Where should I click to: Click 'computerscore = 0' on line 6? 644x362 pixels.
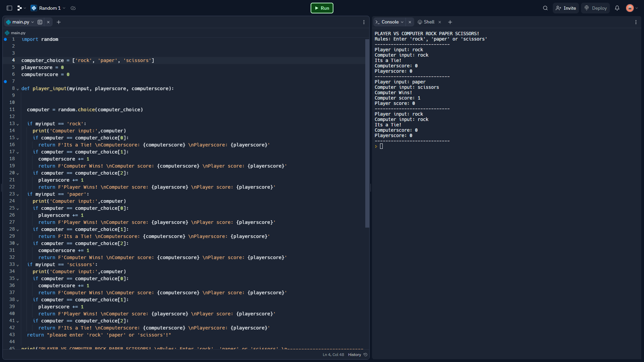(x=45, y=74)
